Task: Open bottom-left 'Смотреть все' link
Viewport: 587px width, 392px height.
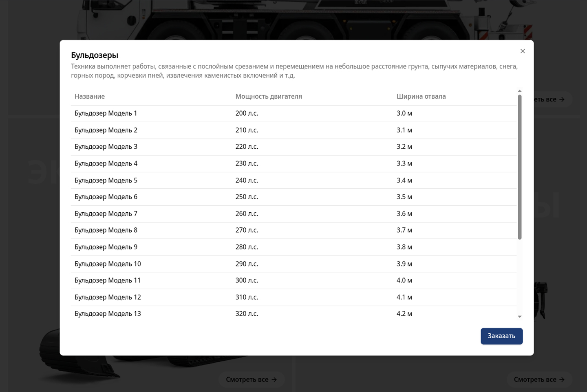Action: [x=252, y=379]
